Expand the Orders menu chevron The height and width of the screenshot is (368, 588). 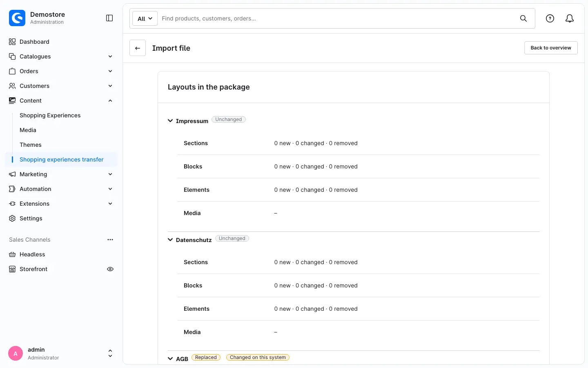click(110, 71)
